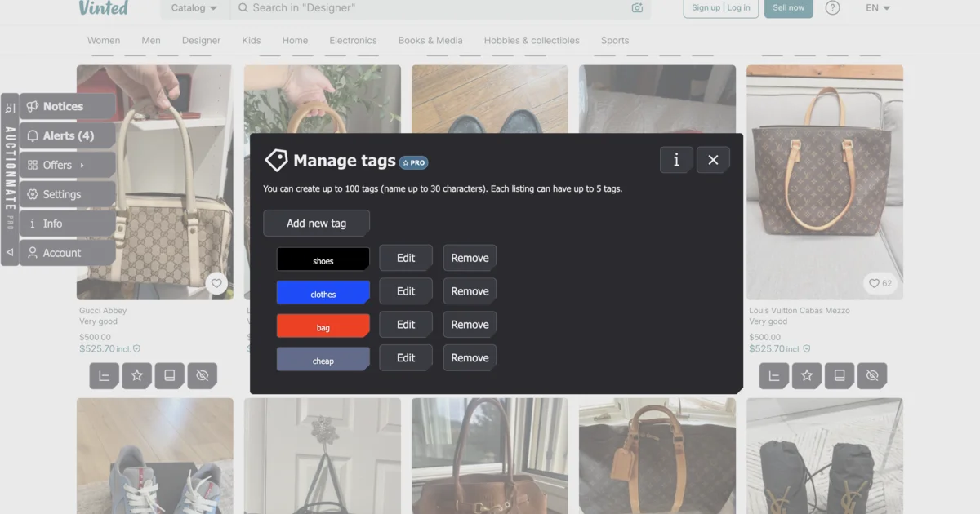980x514 pixels.
Task: Click the Vinted logo
Action: 104,8
